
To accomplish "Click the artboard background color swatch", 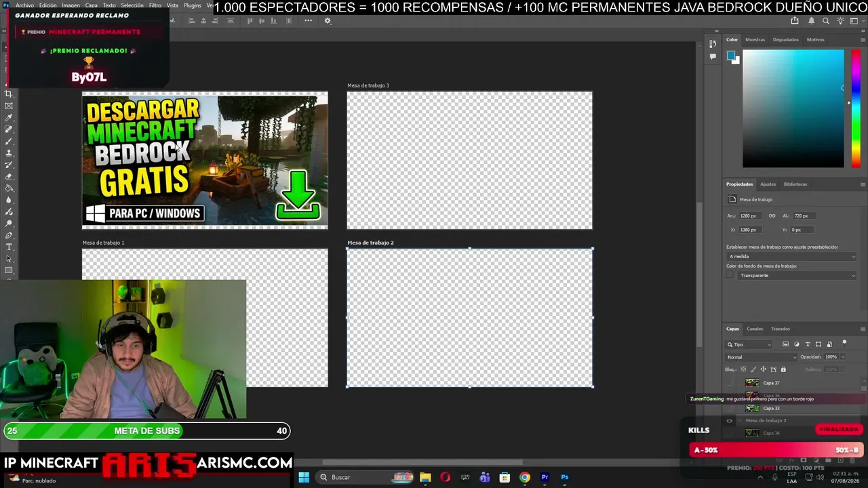I will coord(730,275).
